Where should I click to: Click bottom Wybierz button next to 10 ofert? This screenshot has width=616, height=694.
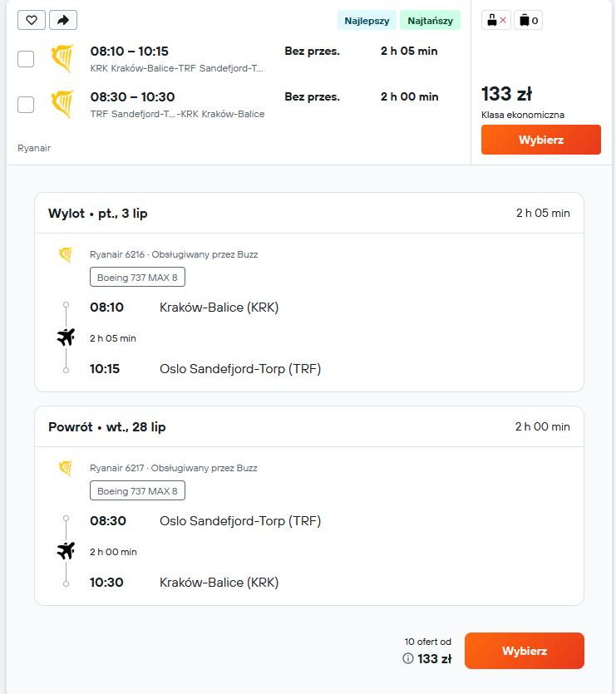tap(525, 651)
